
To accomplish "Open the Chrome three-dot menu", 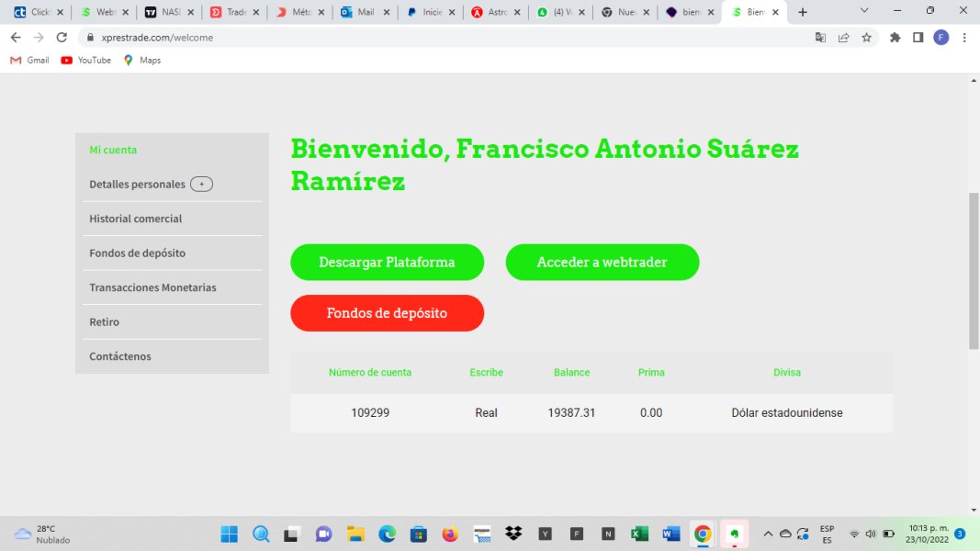I will point(964,38).
